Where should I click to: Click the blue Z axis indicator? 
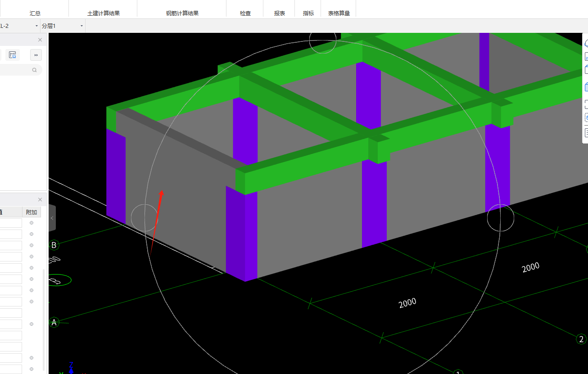coord(71,368)
